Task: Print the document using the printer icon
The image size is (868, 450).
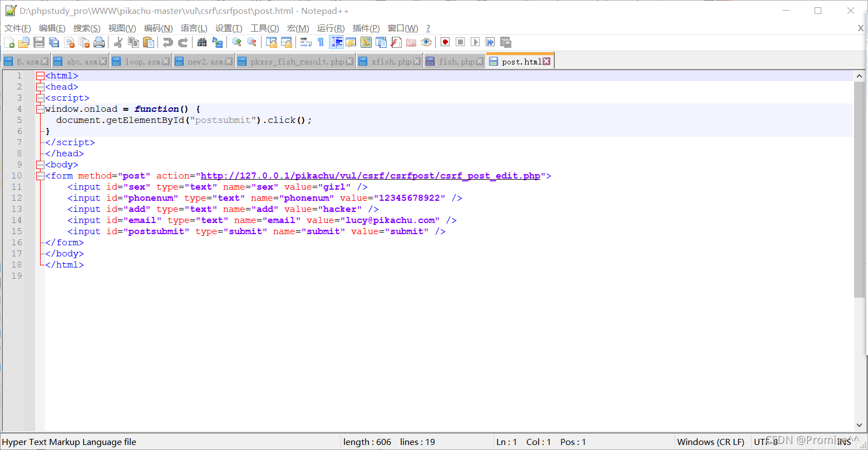Action: coord(99,42)
